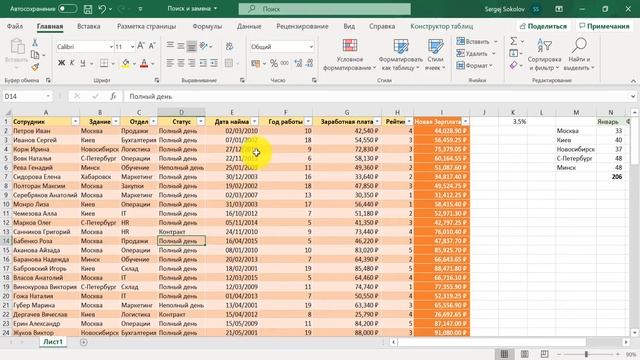The height and width of the screenshot is (360, 640).
Task: Click the Insert Function fx icon
Action: (113, 96)
